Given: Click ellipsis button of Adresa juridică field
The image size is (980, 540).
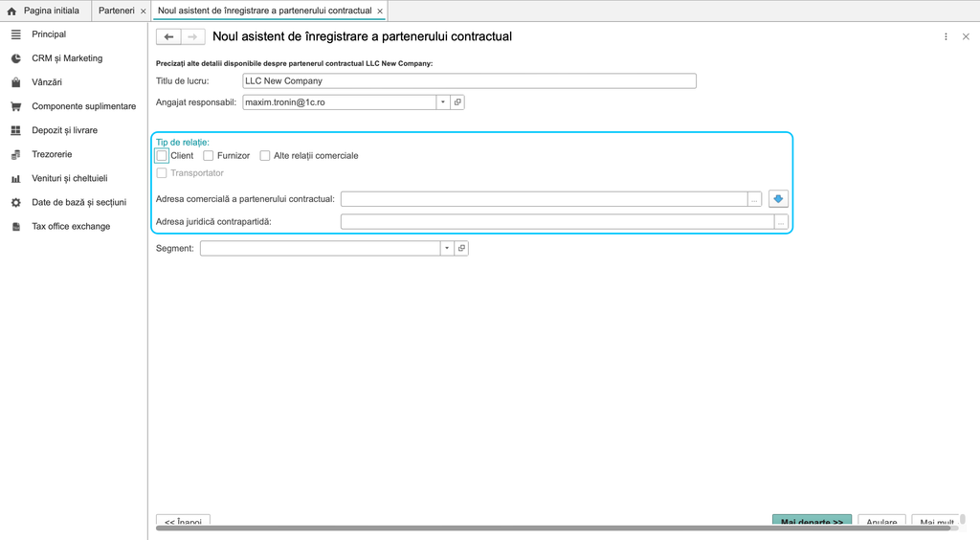Looking at the screenshot, I should point(781,222).
